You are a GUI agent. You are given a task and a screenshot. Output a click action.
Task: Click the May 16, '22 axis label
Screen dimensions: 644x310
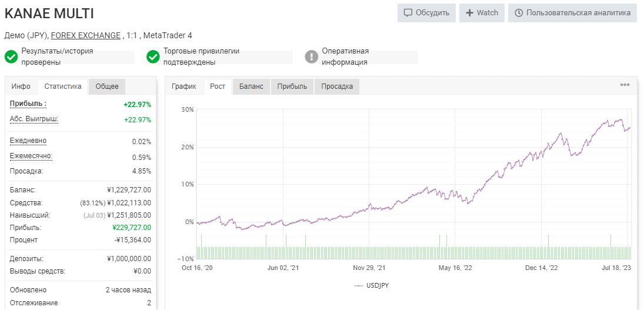coord(455,268)
